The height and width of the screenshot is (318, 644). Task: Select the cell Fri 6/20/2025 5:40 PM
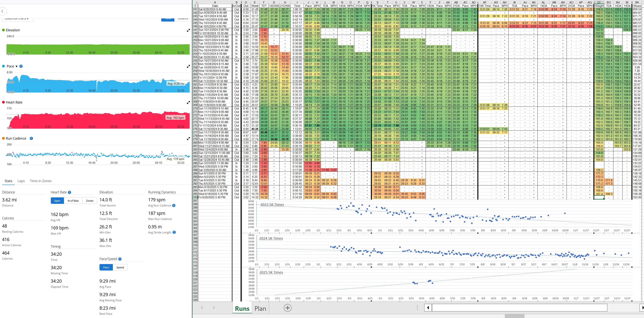pos(215,197)
